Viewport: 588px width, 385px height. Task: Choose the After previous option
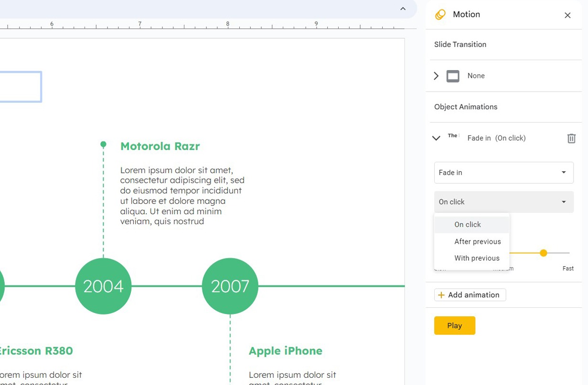(477, 242)
